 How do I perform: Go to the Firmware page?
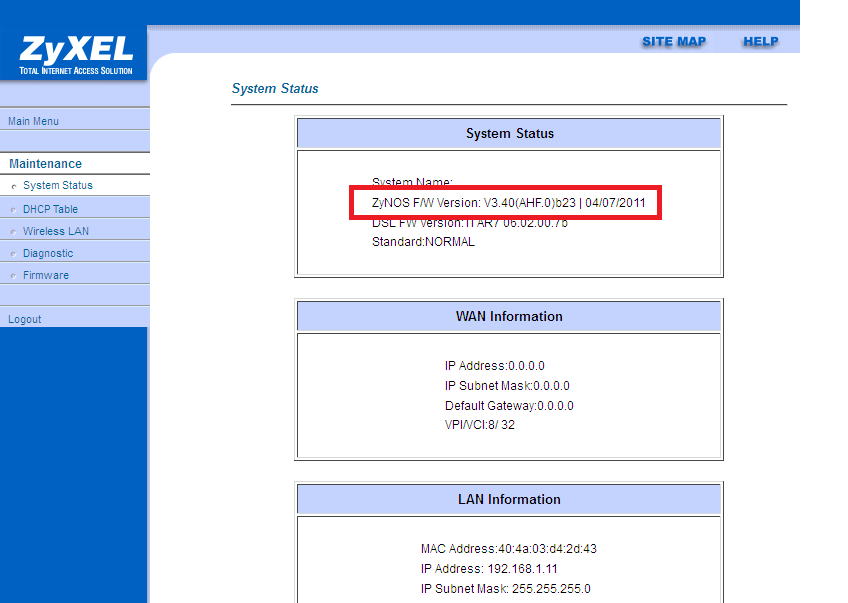(x=46, y=275)
